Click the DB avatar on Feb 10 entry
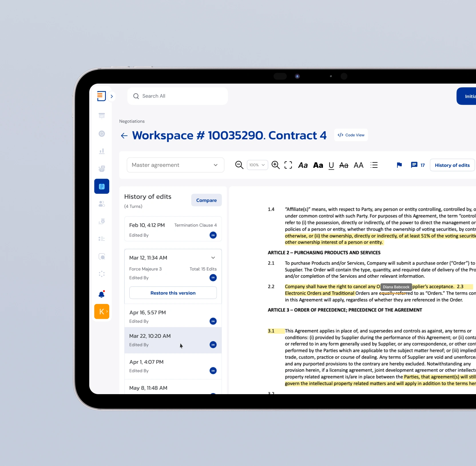The width and height of the screenshot is (476, 466). (x=213, y=235)
